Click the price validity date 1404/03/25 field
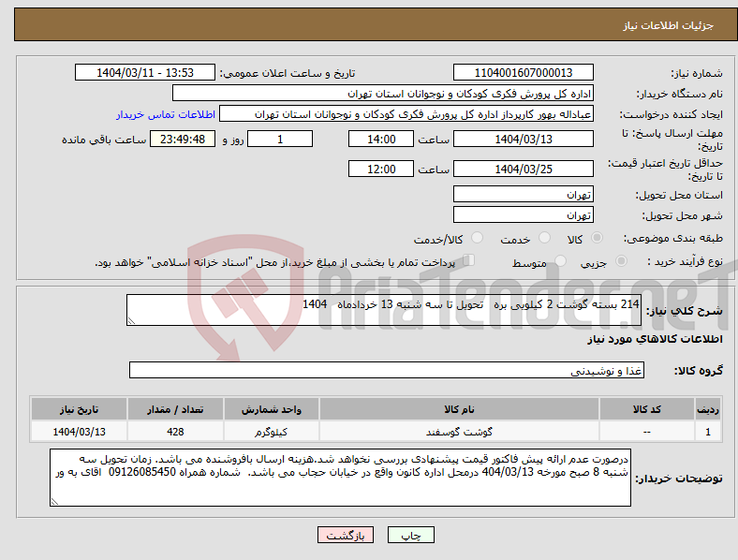The height and width of the screenshot is (560, 738). click(x=523, y=169)
